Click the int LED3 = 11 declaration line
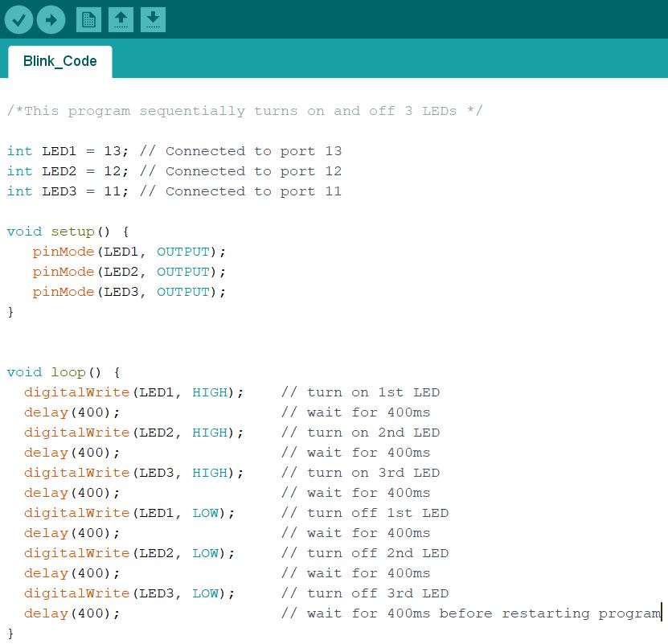This screenshot has height=644, width=668. pos(174,191)
